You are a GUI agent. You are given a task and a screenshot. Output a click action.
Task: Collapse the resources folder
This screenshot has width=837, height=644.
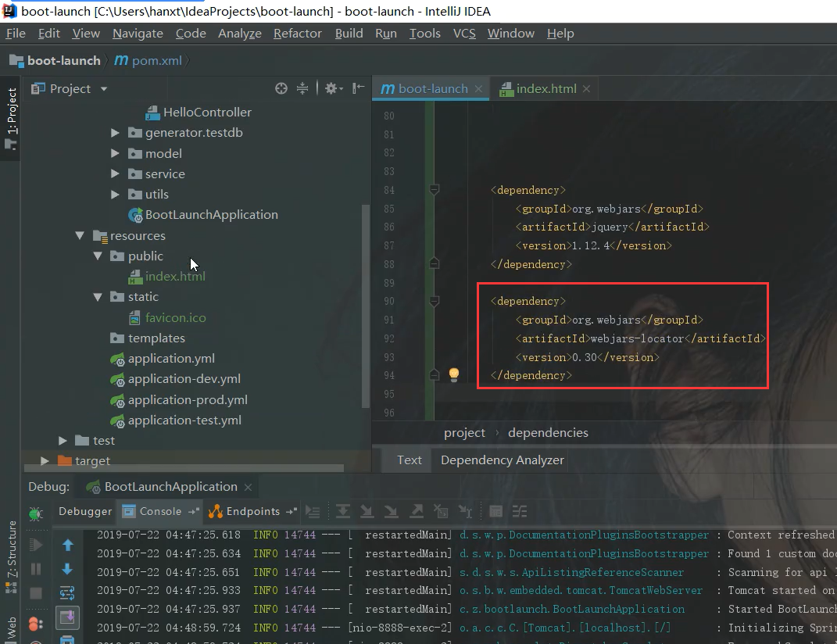(x=80, y=235)
